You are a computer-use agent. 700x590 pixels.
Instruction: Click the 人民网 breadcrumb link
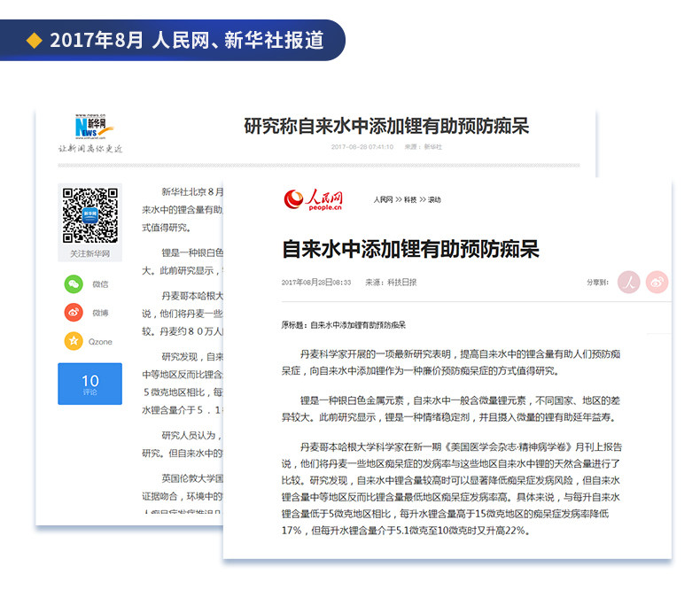coord(383,199)
